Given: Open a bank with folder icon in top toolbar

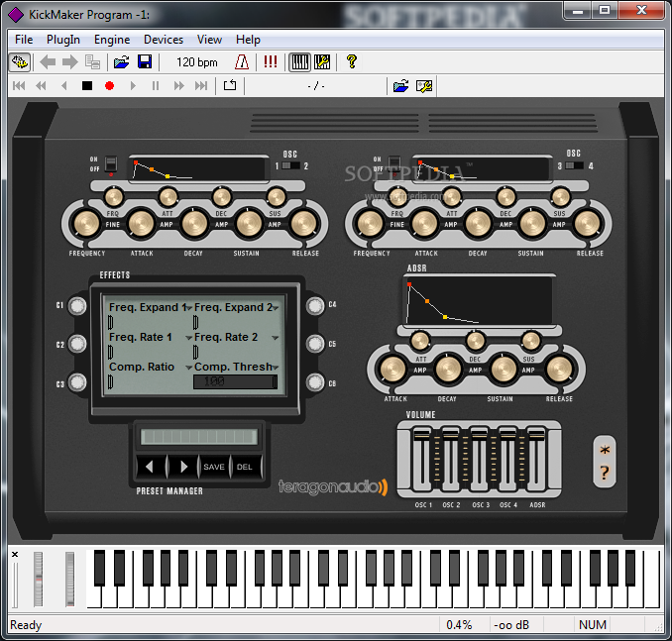Looking at the screenshot, I should pos(122,62).
